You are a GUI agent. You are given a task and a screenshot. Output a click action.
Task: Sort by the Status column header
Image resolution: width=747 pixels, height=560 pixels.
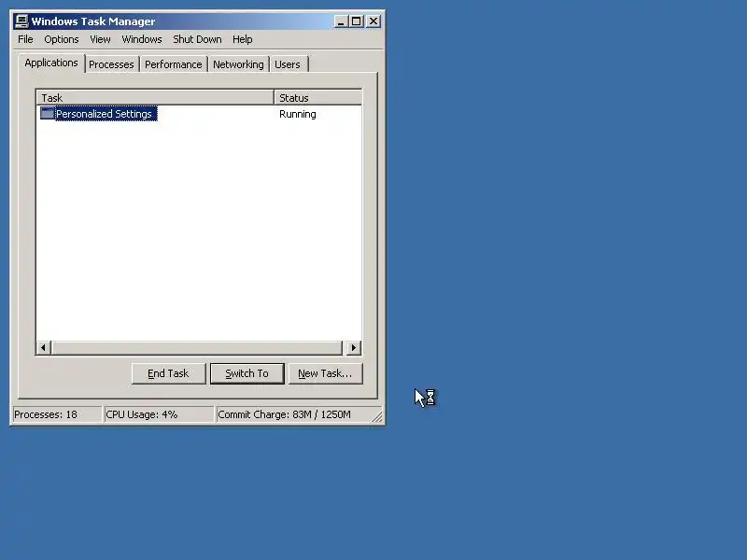coord(318,98)
